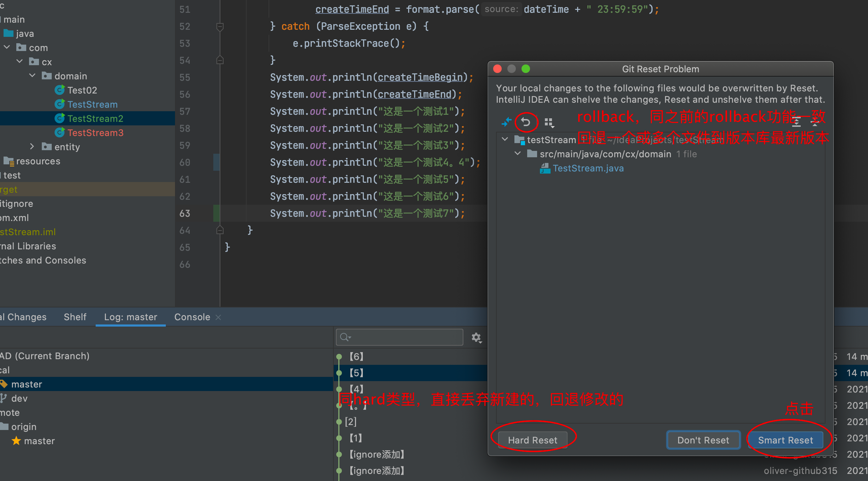Select commit [2] in the log
868x481 pixels.
point(351,421)
